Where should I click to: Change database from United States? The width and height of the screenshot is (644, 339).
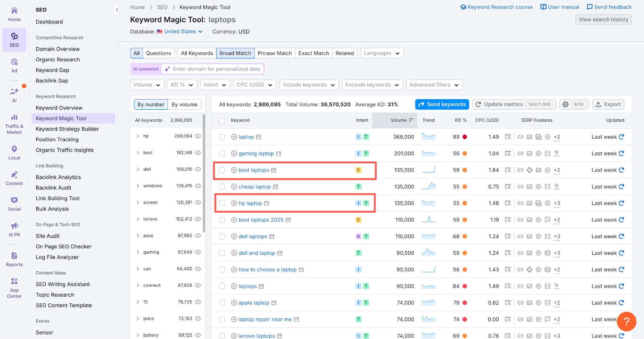click(x=180, y=31)
